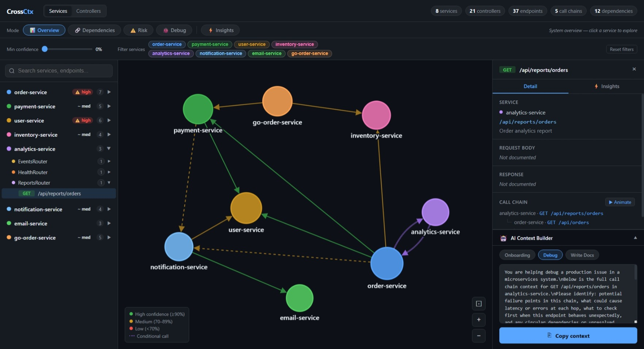Click the Min confidence slider handle
The image size is (644, 349).
click(45, 49)
